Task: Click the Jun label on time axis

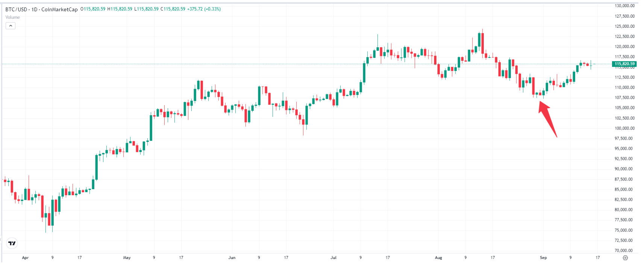Action: (x=232, y=258)
